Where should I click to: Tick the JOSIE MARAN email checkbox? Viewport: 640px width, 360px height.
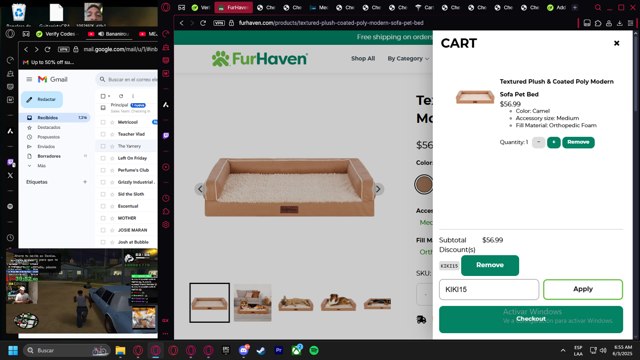(103, 230)
